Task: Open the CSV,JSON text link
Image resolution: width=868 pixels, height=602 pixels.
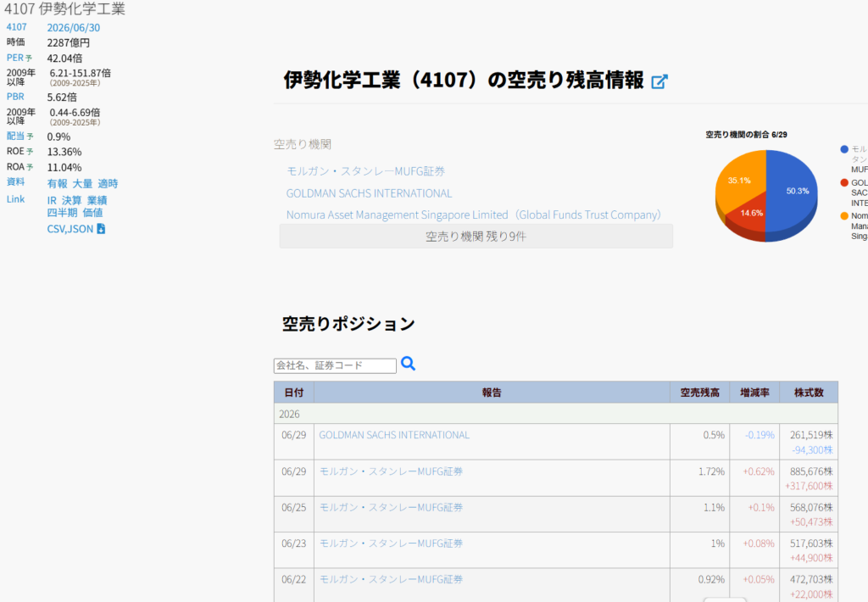Action: point(70,229)
